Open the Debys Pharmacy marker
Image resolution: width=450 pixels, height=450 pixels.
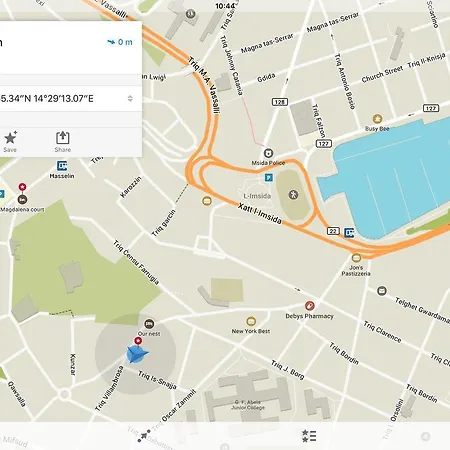click(310, 305)
